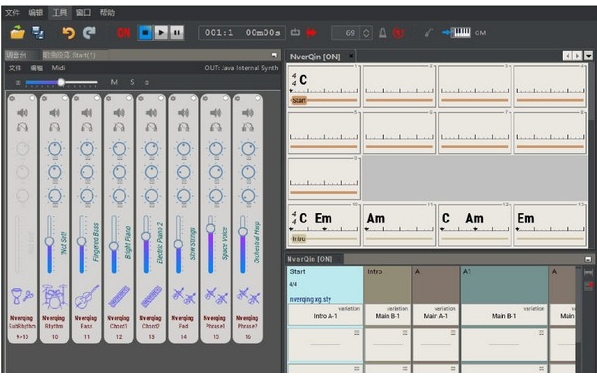Open the 窗口 menu
Viewport: 597px width, 384px height.
(x=83, y=13)
